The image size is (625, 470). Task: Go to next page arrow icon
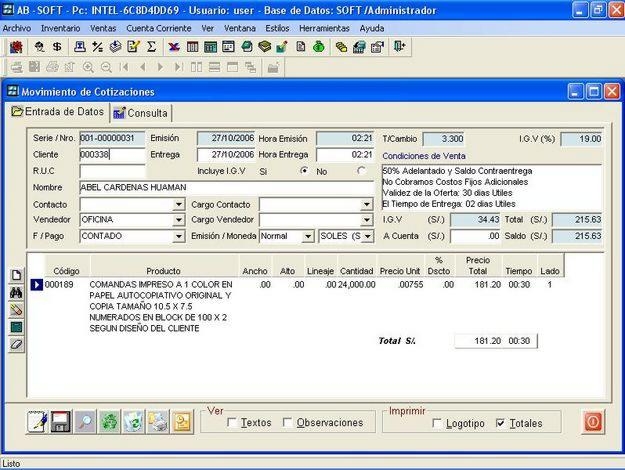pyautogui.click(x=160, y=67)
